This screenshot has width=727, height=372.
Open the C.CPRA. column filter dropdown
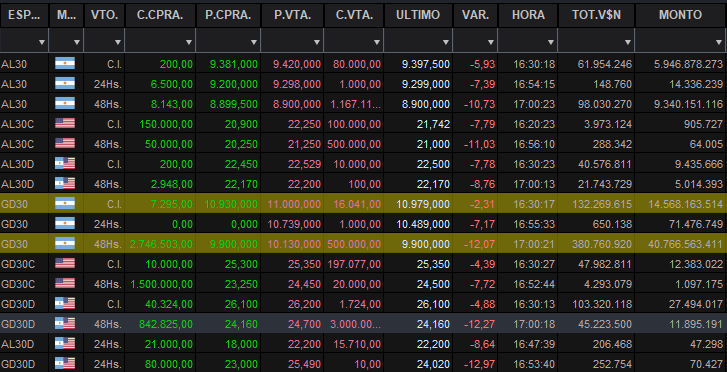point(189,42)
